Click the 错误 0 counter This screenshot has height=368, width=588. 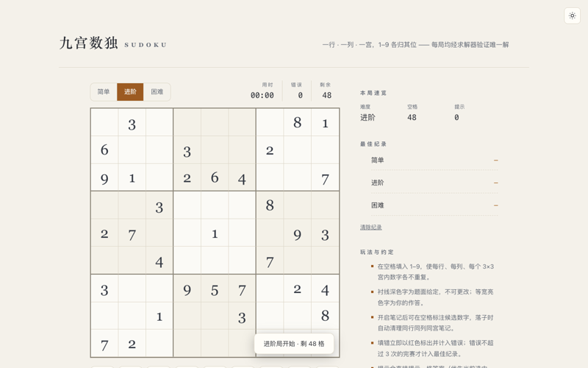297,91
